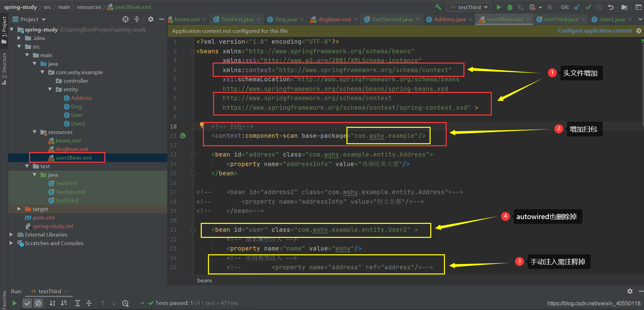Close the user2Bean.xml tab

coord(528,19)
